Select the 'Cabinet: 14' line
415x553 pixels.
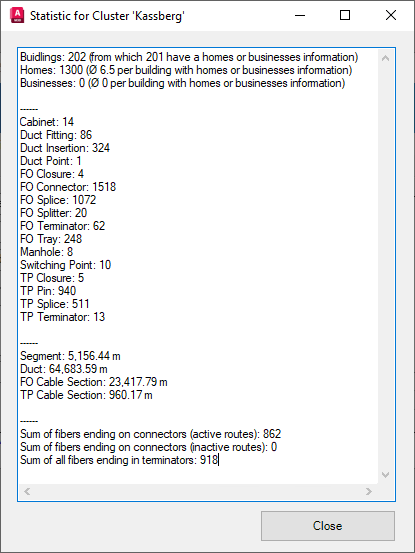[x=47, y=122]
